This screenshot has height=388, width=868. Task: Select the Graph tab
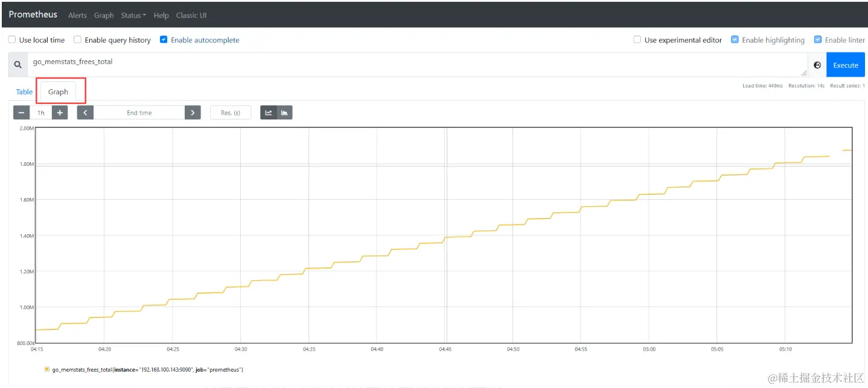(x=58, y=92)
